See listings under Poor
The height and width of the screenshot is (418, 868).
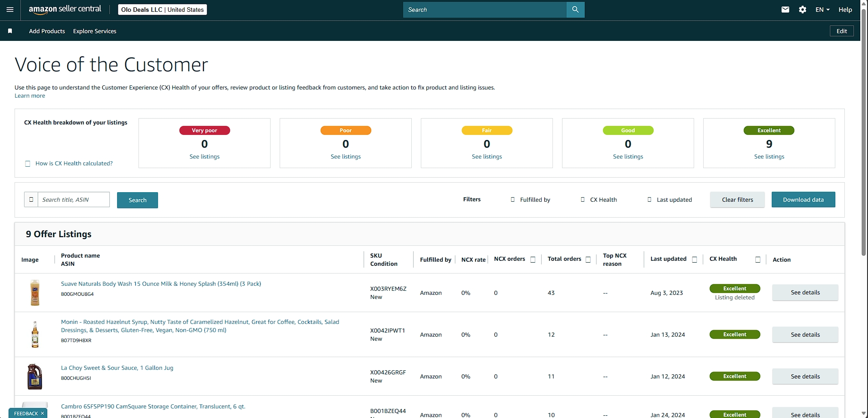(345, 157)
